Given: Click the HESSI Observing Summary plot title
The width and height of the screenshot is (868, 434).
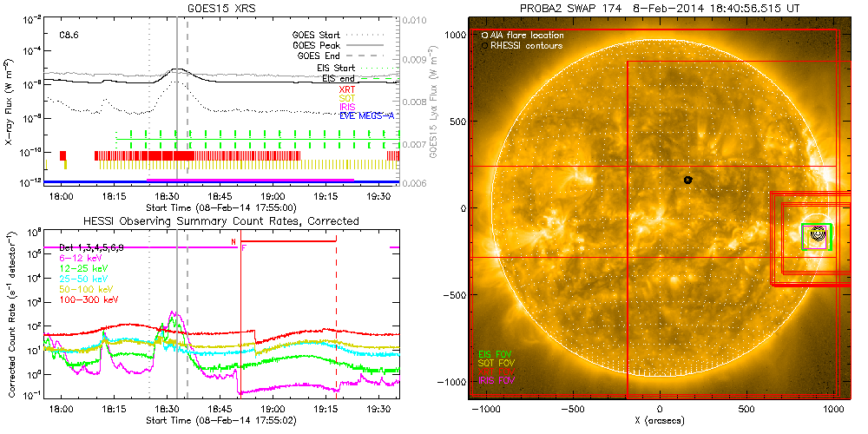Looking at the screenshot, I should click(221, 220).
